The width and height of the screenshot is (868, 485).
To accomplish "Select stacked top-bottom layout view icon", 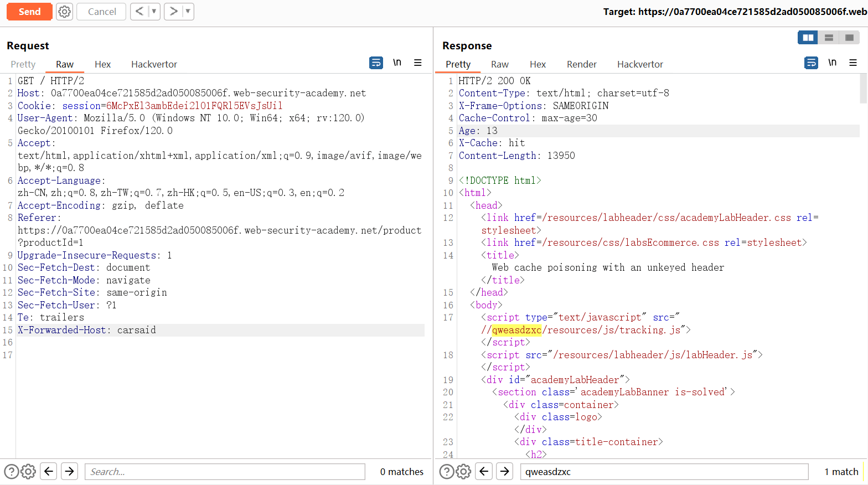I will [x=829, y=38].
